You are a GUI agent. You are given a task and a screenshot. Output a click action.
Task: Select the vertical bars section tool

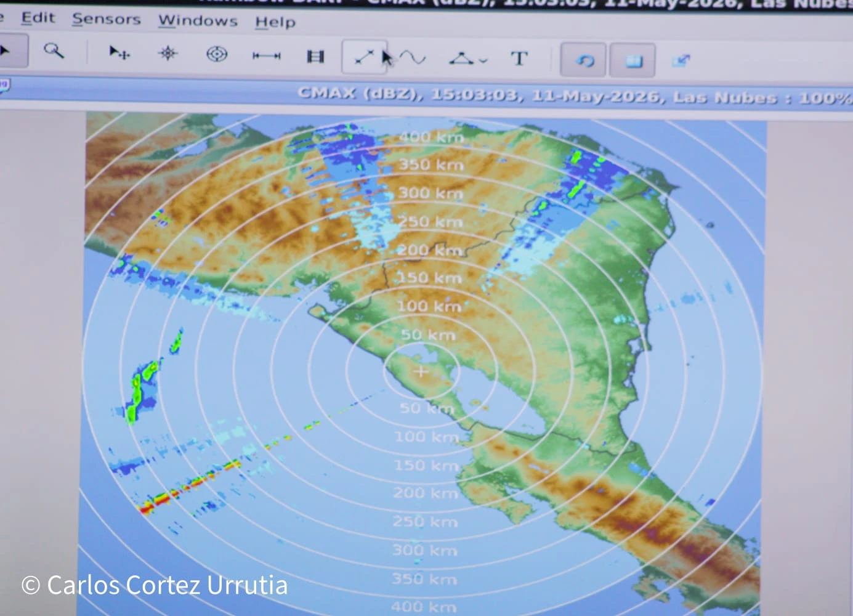point(315,57)
